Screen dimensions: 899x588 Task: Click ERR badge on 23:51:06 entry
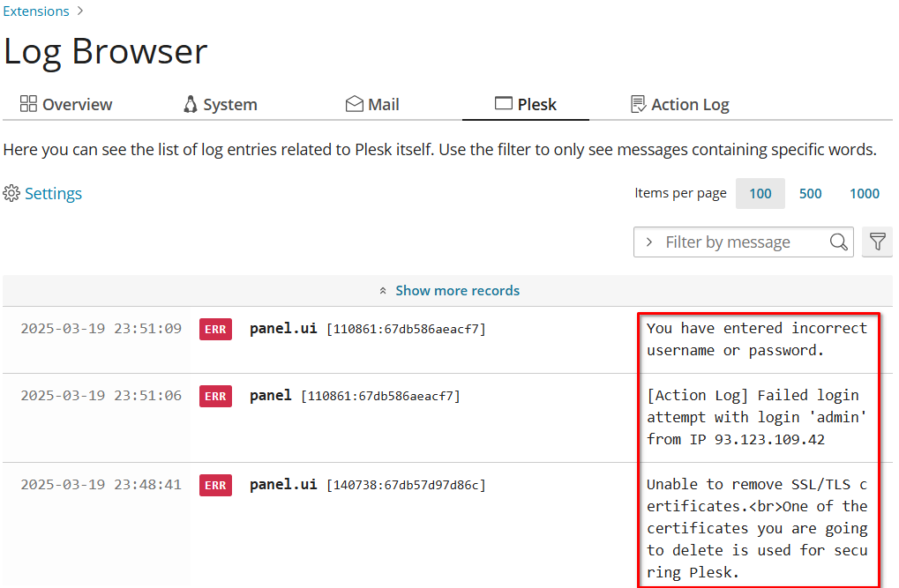215,397
